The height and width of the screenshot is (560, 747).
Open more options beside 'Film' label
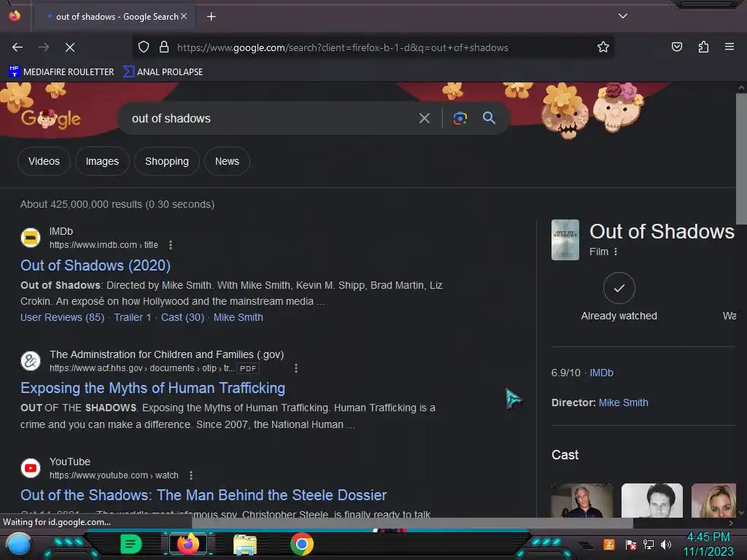[616, 252]
